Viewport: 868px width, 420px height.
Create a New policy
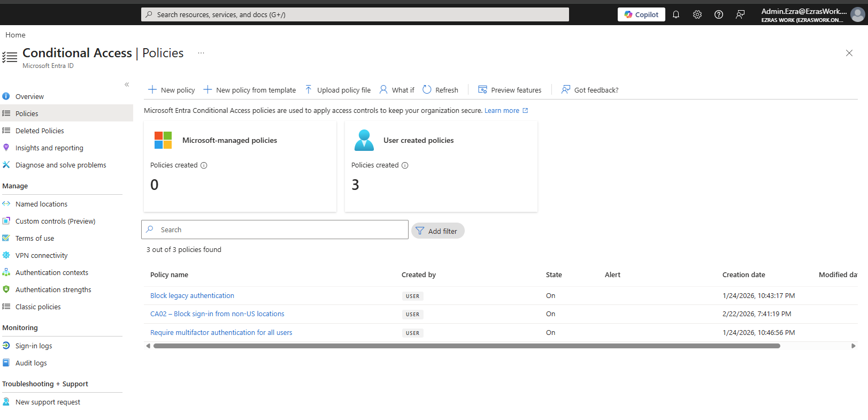pos(171,90)
